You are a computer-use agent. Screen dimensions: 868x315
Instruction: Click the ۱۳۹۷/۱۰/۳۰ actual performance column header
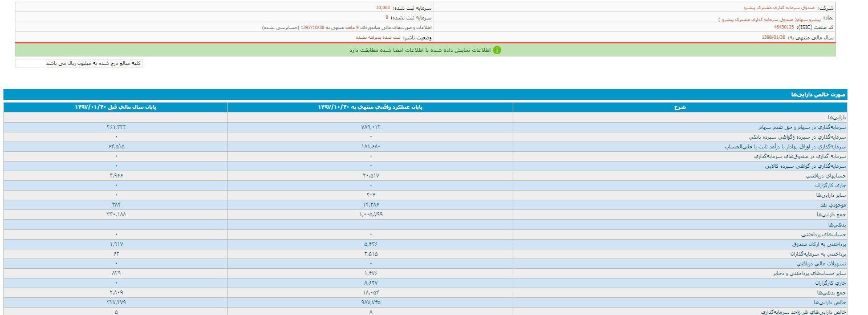coord(370,107)
